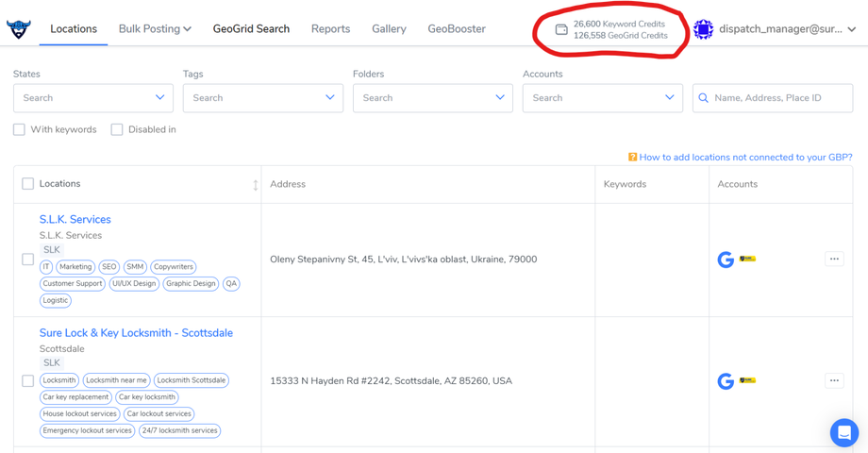Click the user avatar icon
The height and width of the screenshot is (453, 868).
(x=704, y=29)
